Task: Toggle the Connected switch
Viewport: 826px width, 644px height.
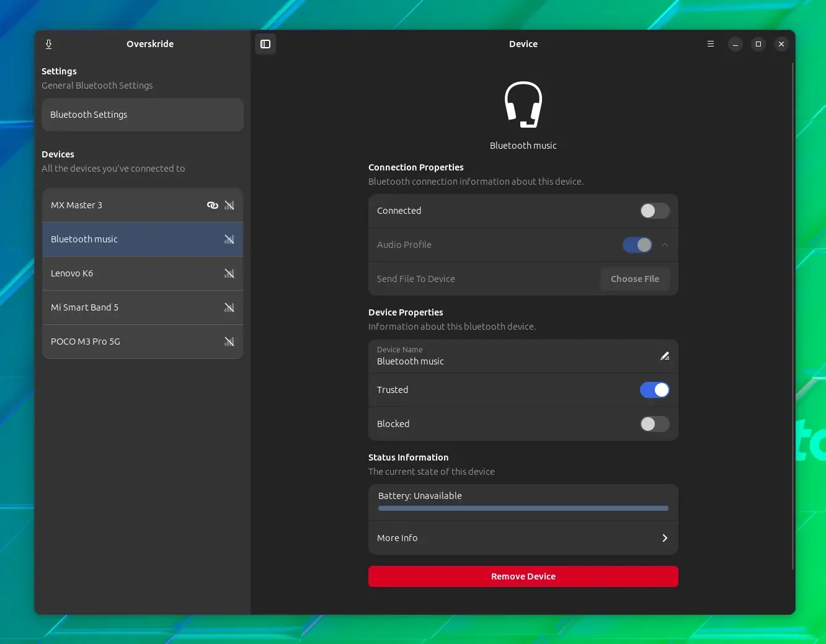Action: coord(655,211)
